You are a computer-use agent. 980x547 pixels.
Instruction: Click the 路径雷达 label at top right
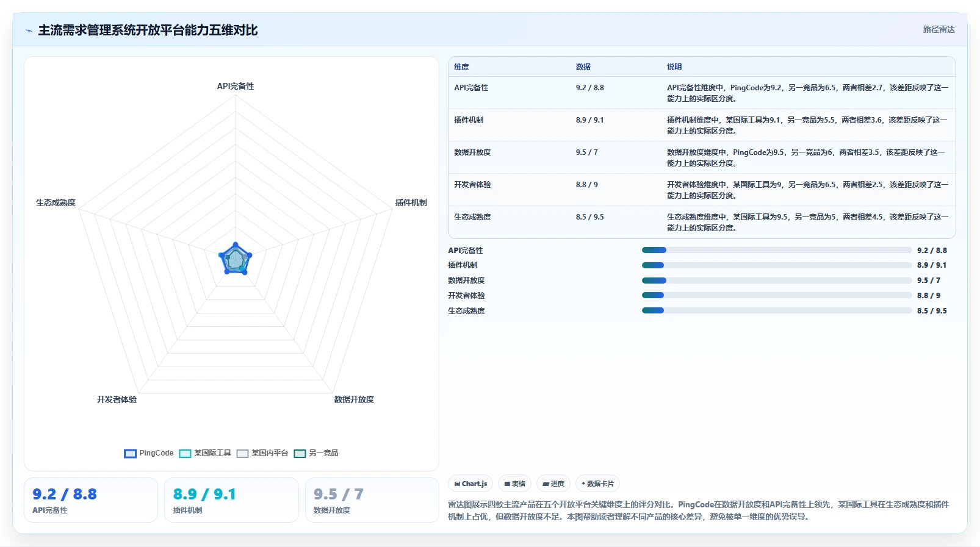[x=939, y=29]
